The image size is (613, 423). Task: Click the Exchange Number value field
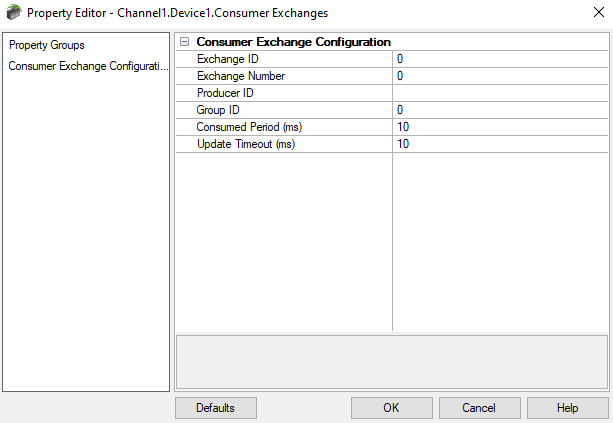tap(500, 76)
